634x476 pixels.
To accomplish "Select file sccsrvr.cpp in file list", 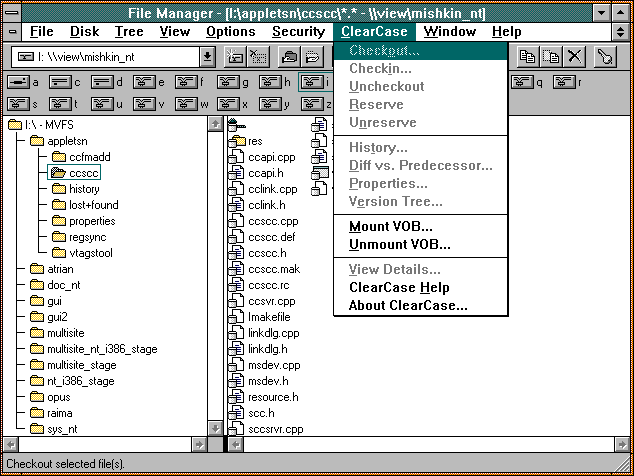I will pos(266,429).
